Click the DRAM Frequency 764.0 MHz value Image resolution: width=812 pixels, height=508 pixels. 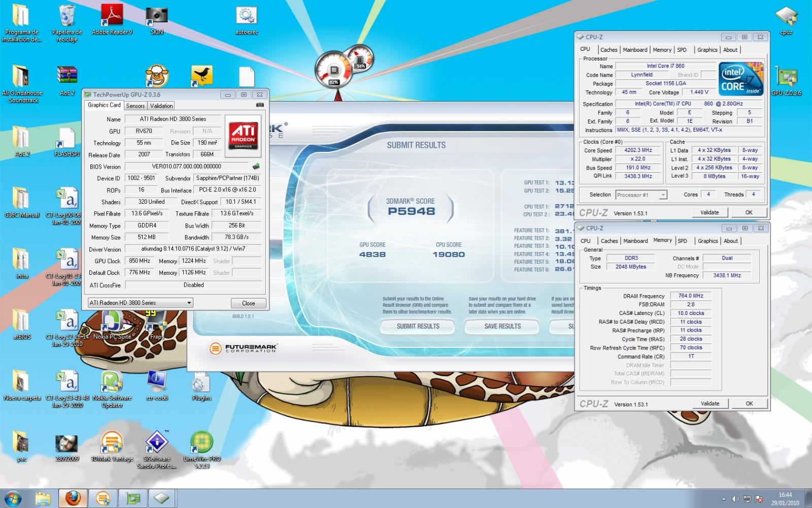[691, 296]
